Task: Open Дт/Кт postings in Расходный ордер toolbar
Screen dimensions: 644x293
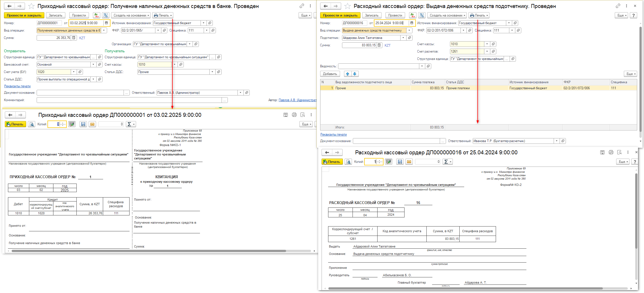Action: pos(413,15)
